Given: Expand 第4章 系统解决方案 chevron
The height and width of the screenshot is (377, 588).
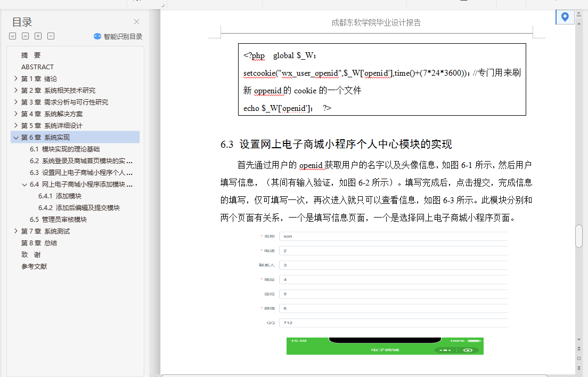Looking at the screenshot, I should 16,114.
